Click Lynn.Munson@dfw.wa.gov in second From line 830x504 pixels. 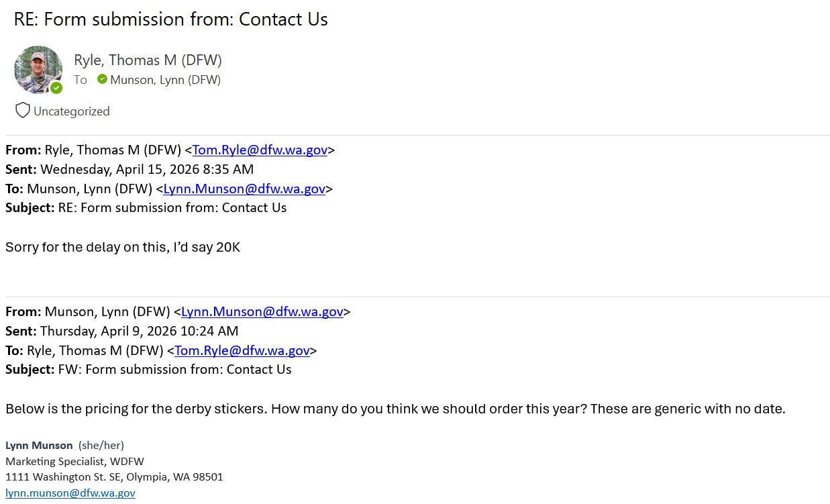(x=262, y=311)
